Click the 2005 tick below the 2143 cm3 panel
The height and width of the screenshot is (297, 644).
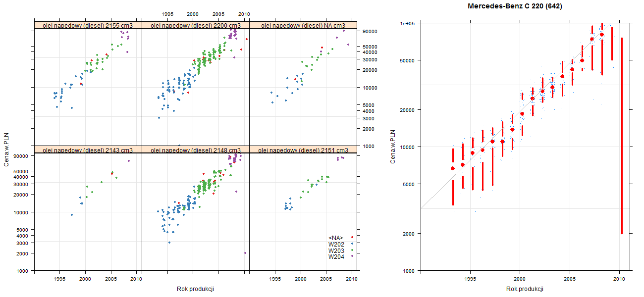[x=111, y=279]
